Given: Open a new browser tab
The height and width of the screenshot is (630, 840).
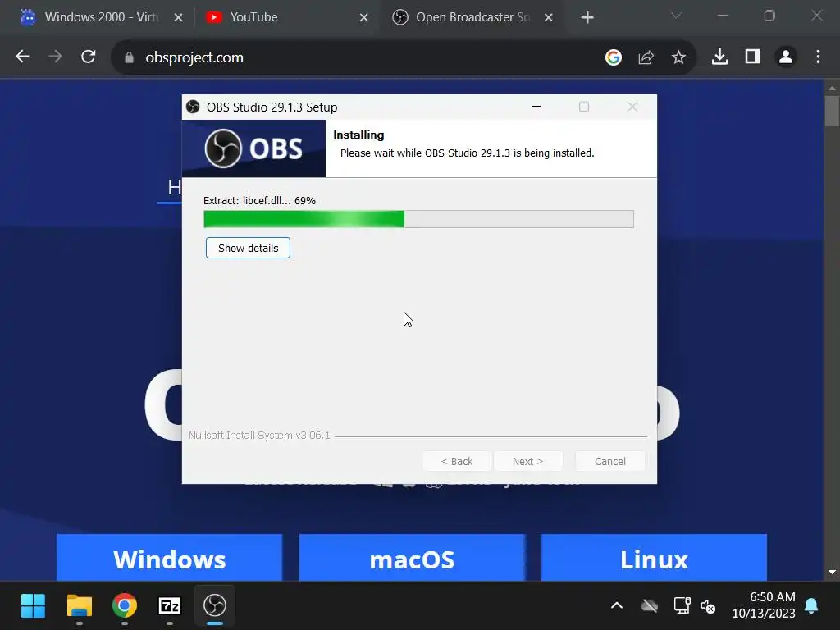Looking at the screenshot, I should 587,18.
